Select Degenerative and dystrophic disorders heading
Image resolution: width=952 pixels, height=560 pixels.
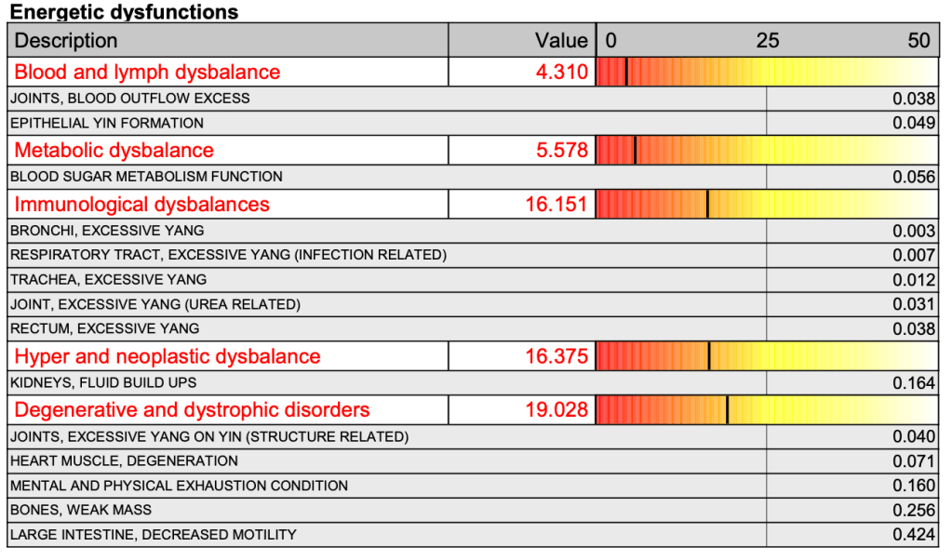[193, 409]
